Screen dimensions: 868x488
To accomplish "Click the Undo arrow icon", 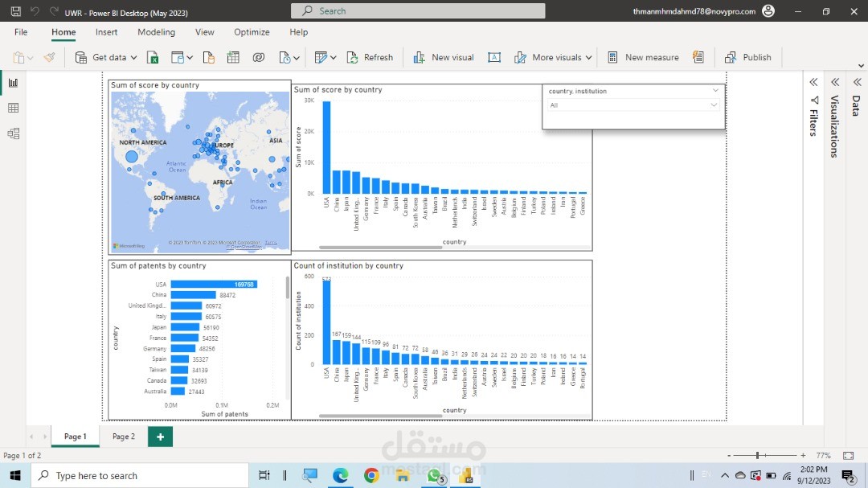I will 35,11.
